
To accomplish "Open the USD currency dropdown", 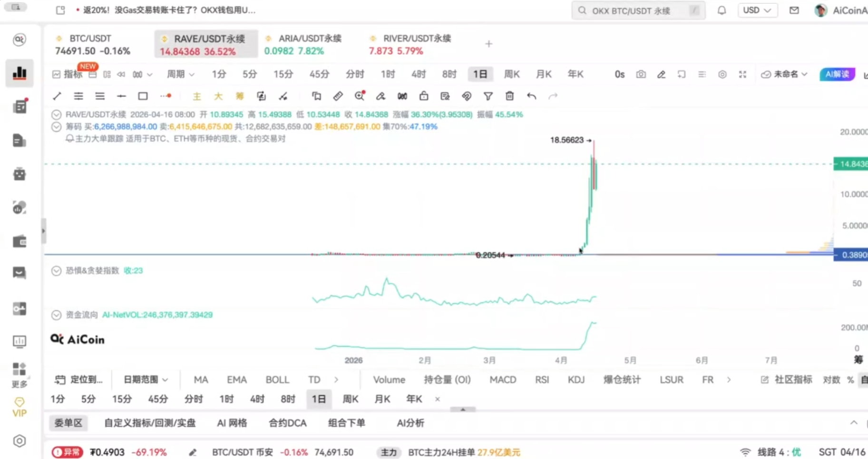I will click(x=757, y=10).
